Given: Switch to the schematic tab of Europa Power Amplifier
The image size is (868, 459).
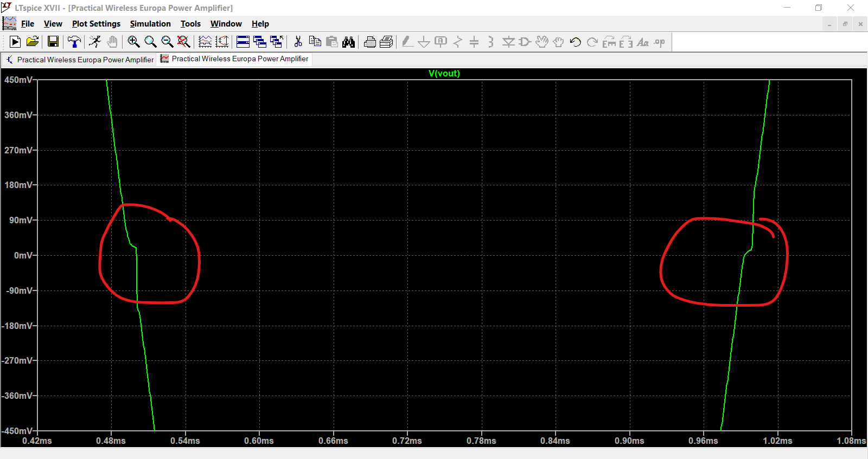Looking at the screenshot, I should [x=79, y=60].
